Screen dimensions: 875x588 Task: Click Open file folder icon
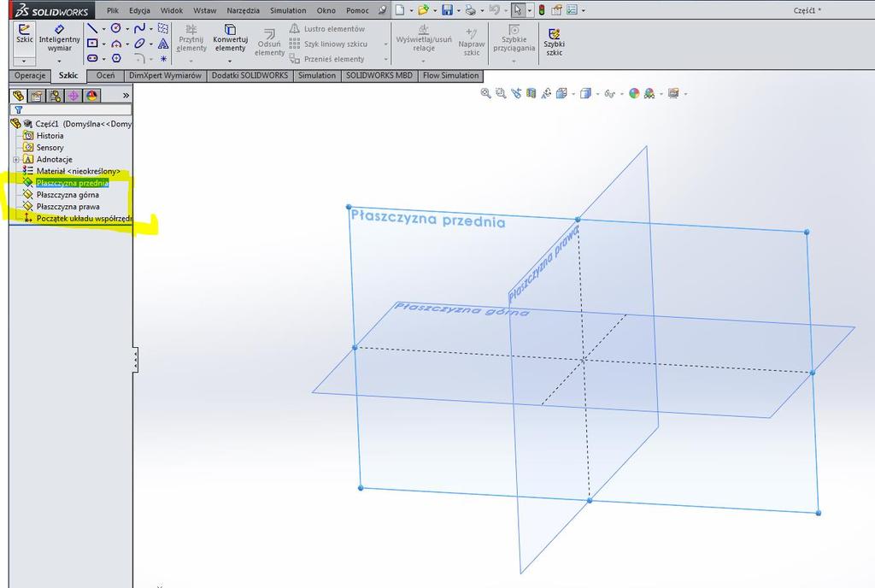pos(423,10)
